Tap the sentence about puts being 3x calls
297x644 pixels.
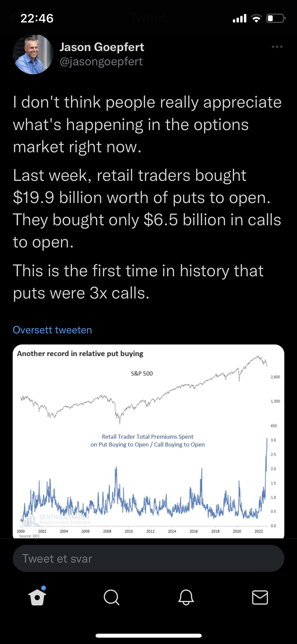point(138,282)
